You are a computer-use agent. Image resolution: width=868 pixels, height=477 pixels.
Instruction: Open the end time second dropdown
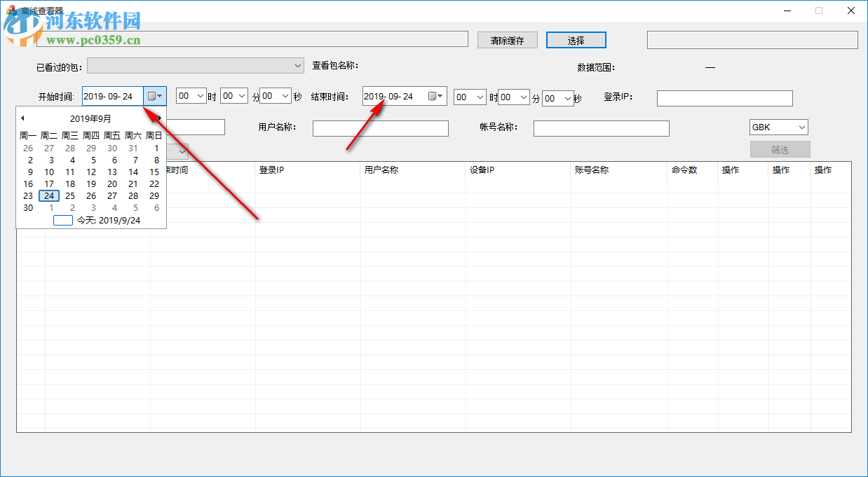567,97
